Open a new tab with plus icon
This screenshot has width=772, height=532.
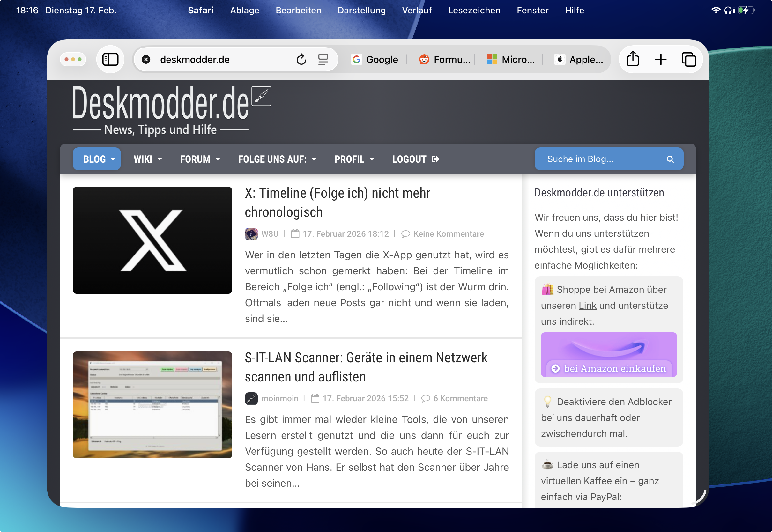click(660, 60)
